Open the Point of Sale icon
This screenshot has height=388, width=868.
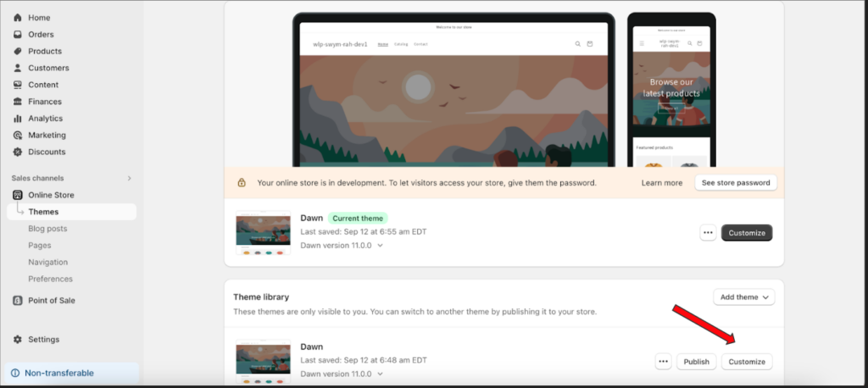pyautogui.click(x=18, y=301)
